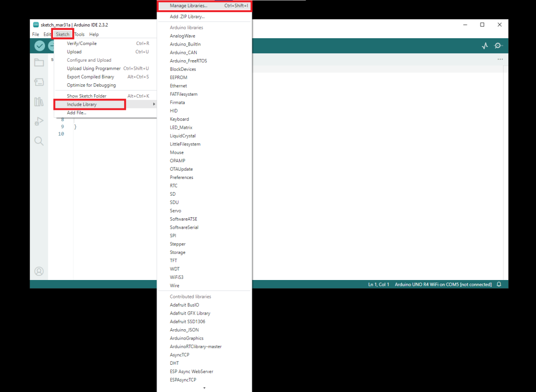Image resolution: width=536 pixels, height=392 pixels.
Task: Expand the Include Library submenu arrow
Action: pos(154,105)
